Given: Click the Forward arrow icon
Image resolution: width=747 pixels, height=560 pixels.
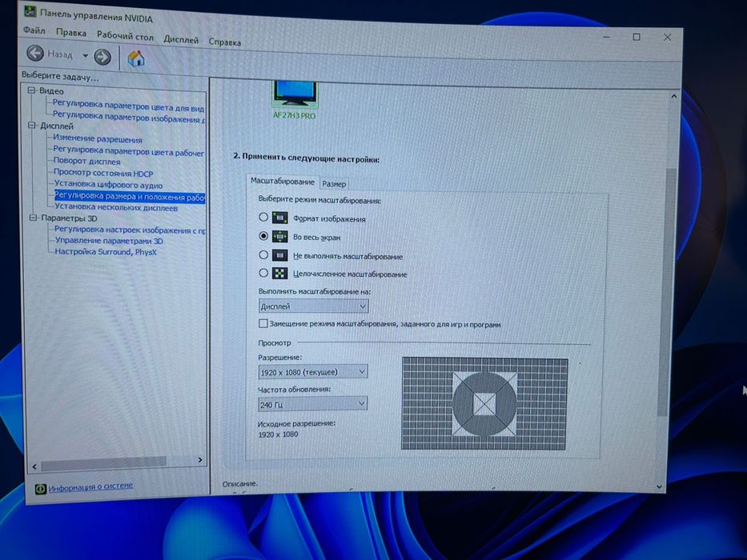Looking at the screenshot, I should pos(102,57).
